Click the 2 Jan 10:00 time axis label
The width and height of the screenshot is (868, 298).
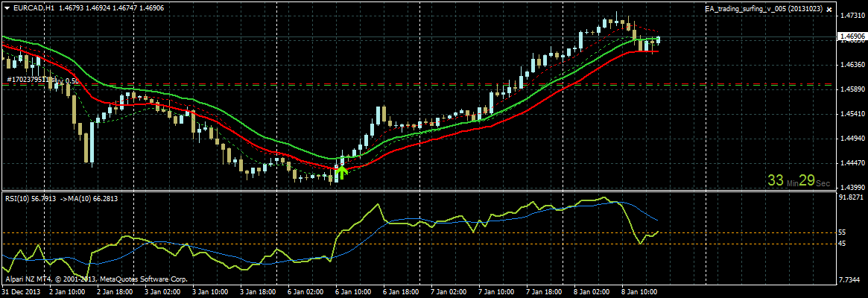pos(68,291)
